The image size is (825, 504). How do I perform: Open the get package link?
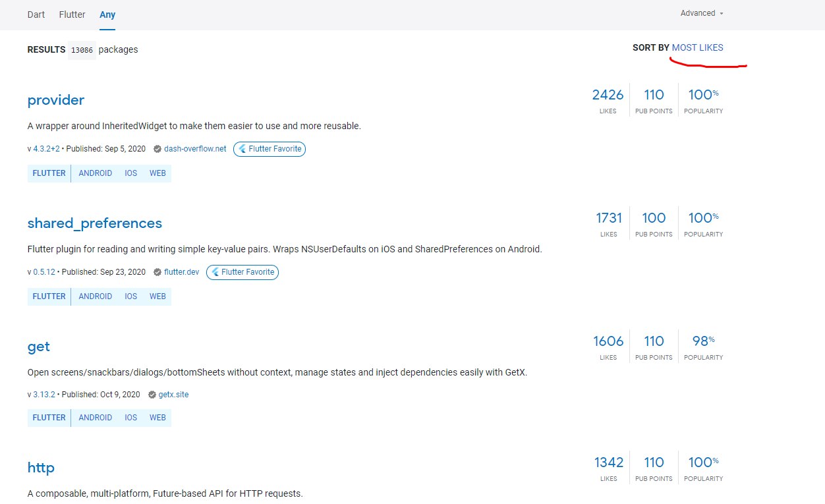pos(39,347)
